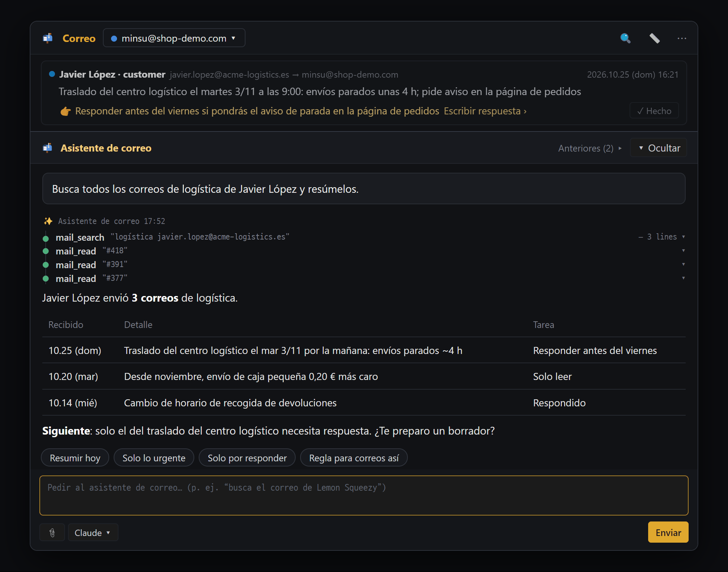Expand the mail_read "#418" step
Viewport: 728px width, 572px height.
683,251
